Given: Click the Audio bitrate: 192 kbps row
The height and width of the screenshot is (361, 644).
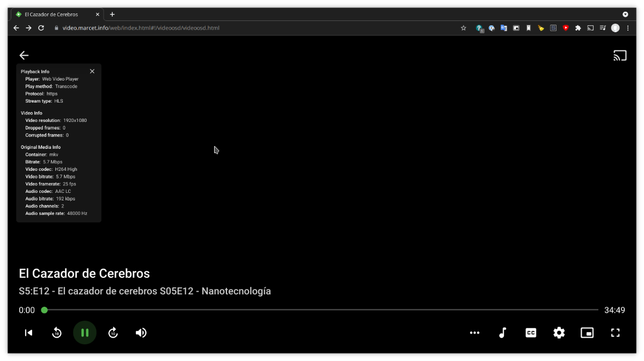Looking at the screenshot, I should [x=50, y=199].
